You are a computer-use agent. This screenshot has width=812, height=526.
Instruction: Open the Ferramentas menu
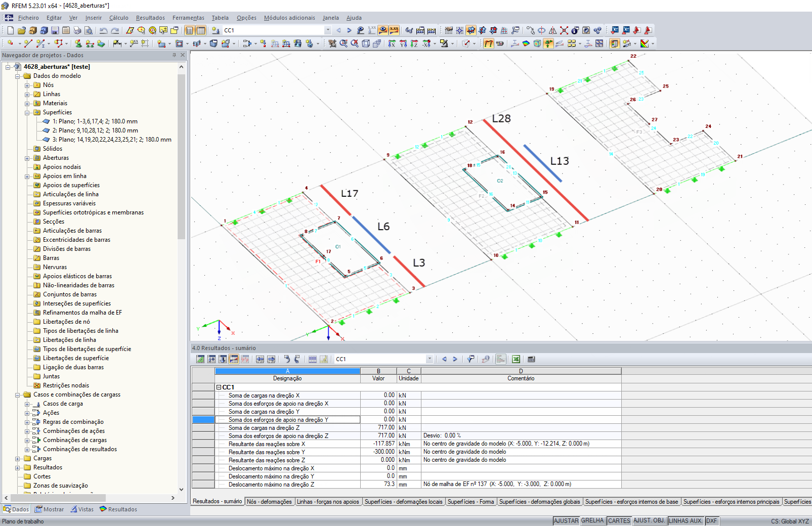(x=188, y=18)
